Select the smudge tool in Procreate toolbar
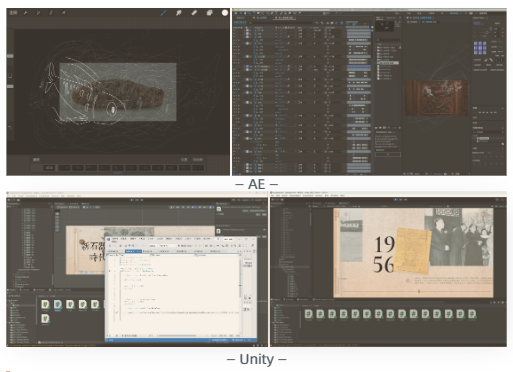Screen dimensions: 513x372 coord(179,13)
